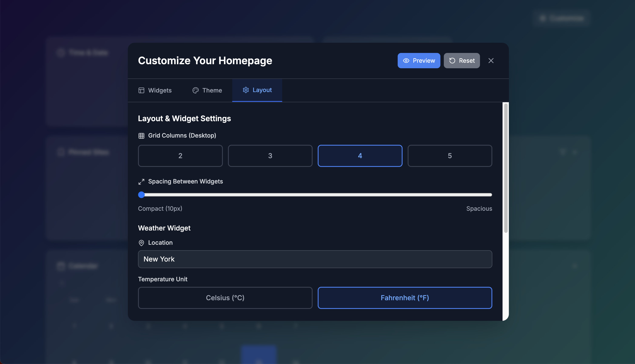Click the eye icon on Preview button
This screenshot has width=635, height=364.
[x=406, y=61]
